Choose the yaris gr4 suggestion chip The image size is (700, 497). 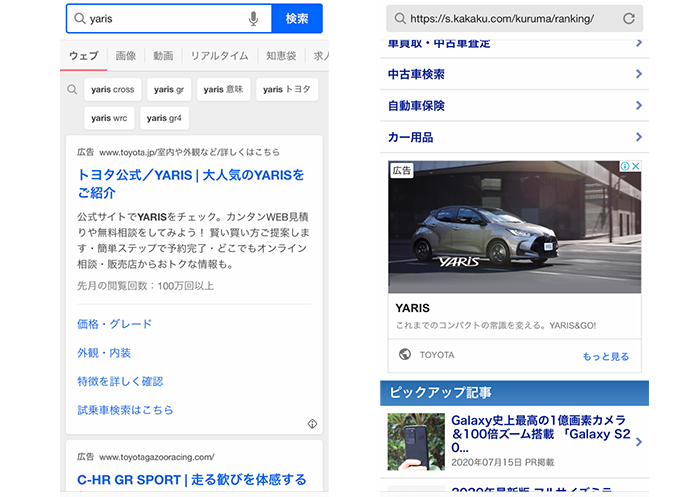(164, 118)
